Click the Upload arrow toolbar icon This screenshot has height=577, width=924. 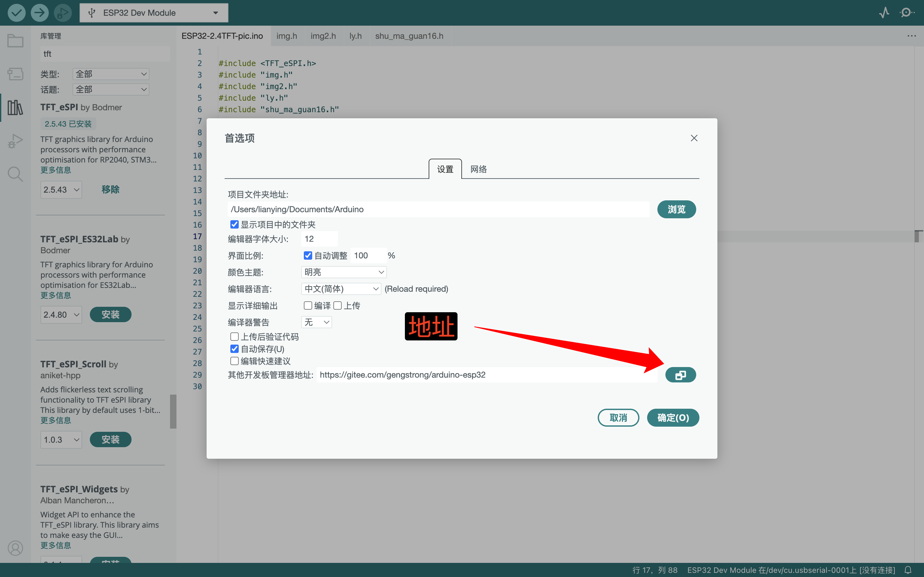tap(39, 13)
